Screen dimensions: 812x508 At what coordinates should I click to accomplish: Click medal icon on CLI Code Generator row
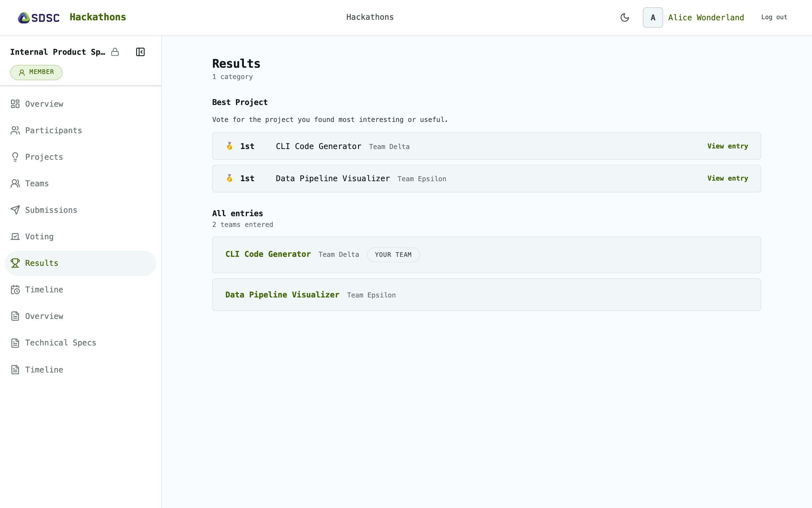pos(230,146)
